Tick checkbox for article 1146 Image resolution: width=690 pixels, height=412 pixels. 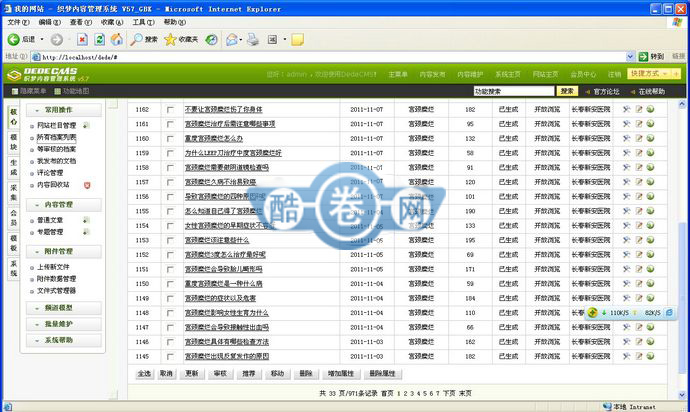point(170,342)
